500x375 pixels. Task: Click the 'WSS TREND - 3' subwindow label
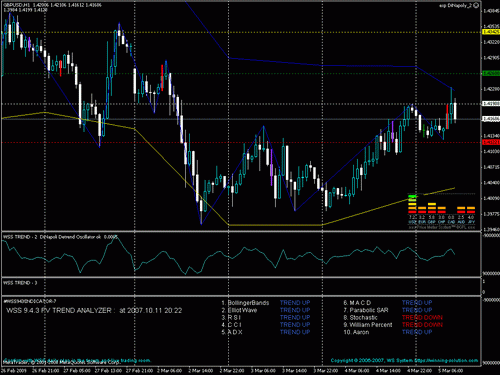tap(20, 283)
